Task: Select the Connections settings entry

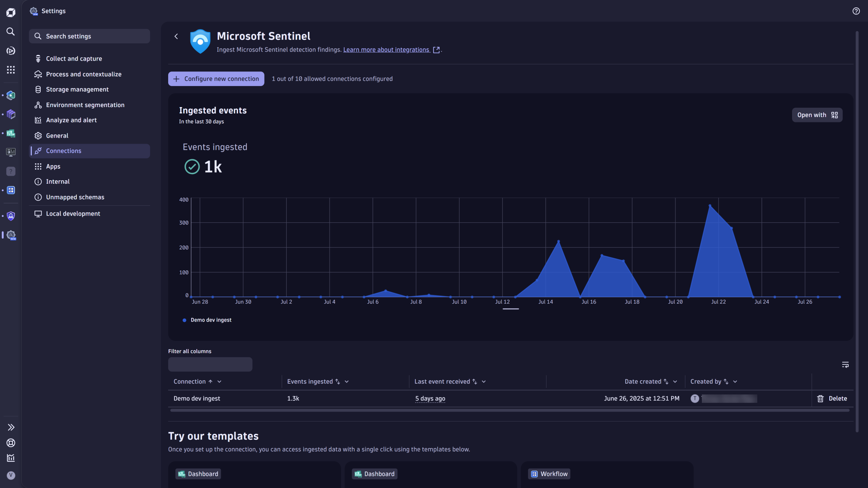Action: coord(63,151)
